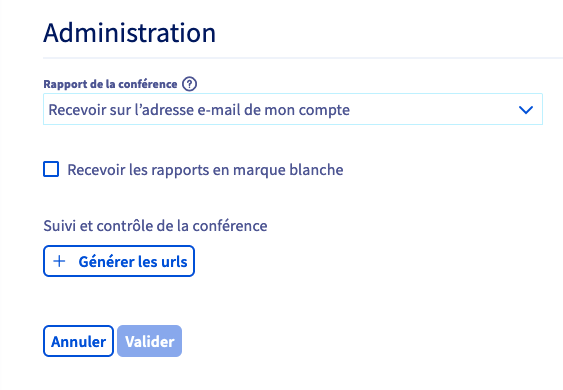563x390 pixels.
Task: Open the 'Recevoir sur l'adresse e-mail' dropdown
Action: [x=293, y=109]
